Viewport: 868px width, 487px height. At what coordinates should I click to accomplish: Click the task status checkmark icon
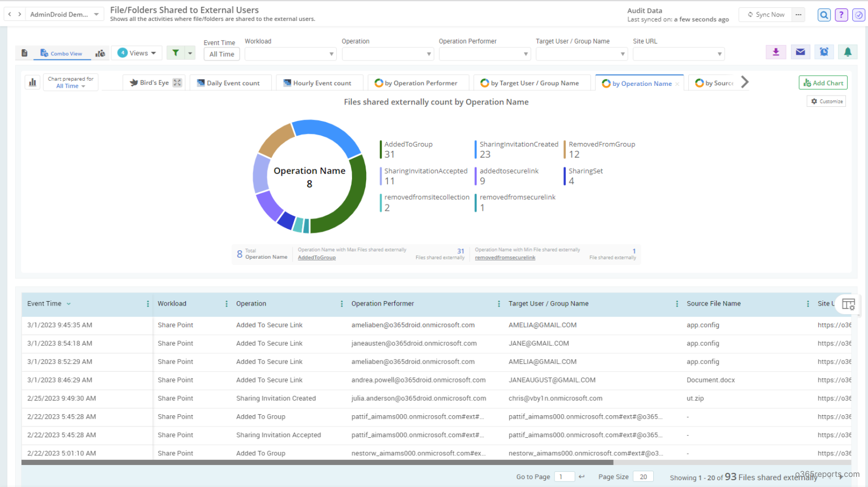(x=858, y=15)
